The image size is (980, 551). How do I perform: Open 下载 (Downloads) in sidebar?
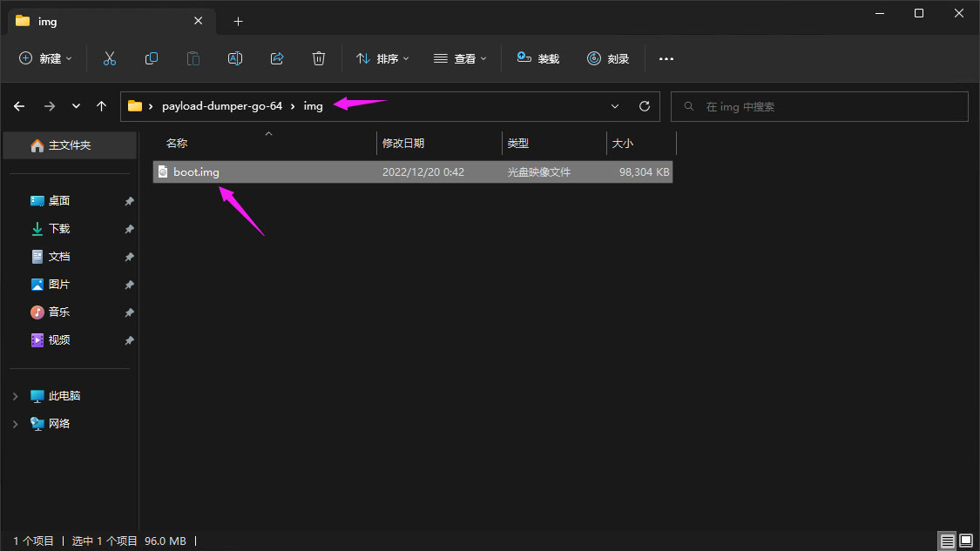point(58,229)
